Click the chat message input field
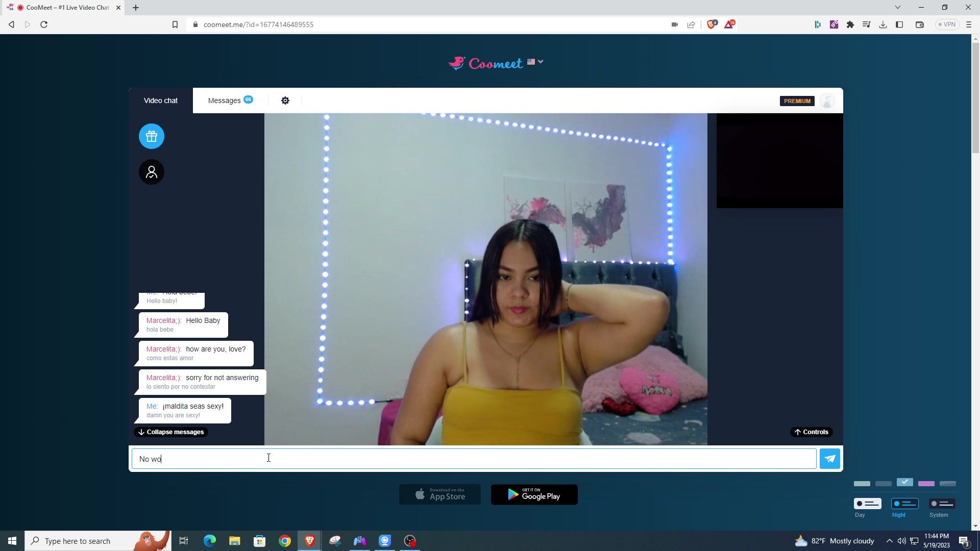 [x=474, y=459]
